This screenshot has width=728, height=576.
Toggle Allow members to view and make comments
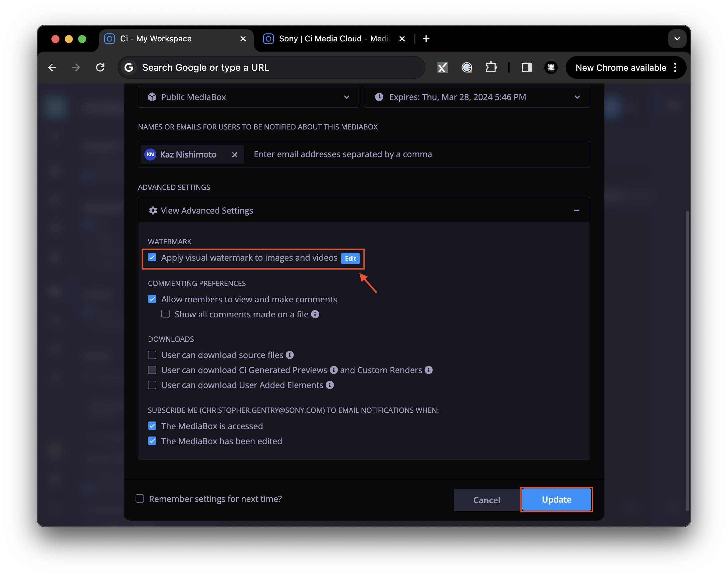pos(152,299)
